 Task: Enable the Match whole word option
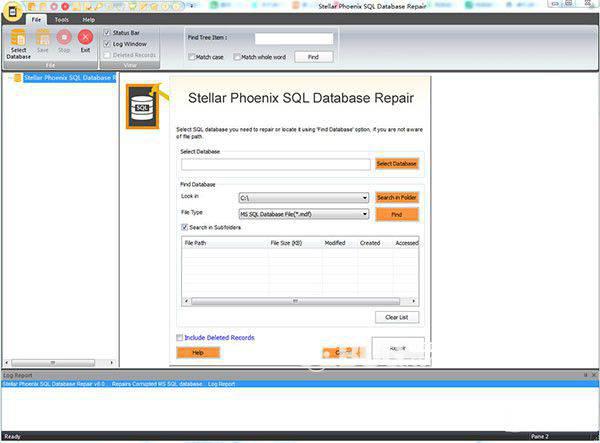pos(237,57)
